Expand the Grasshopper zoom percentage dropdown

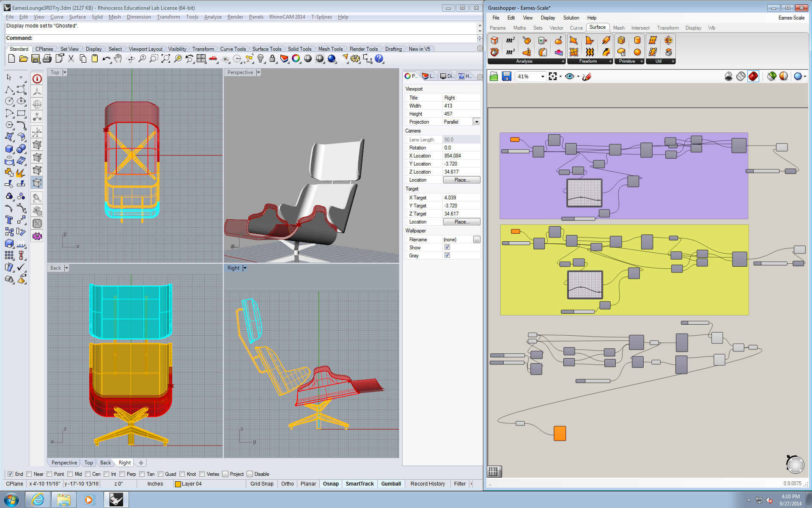coord(543,77)
